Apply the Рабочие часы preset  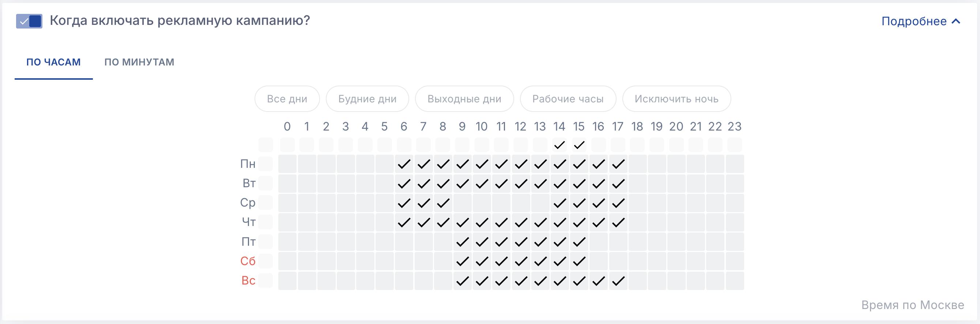point(568,99)
